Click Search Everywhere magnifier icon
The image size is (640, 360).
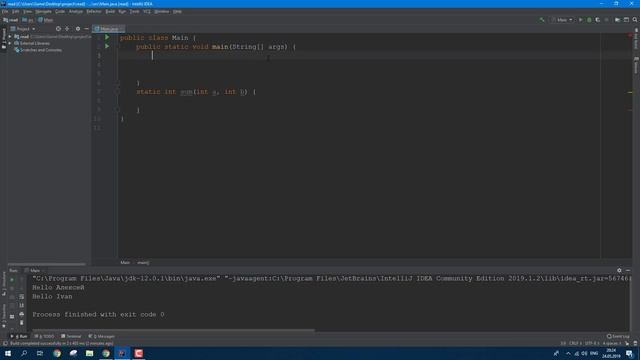(x=635, y=20)
